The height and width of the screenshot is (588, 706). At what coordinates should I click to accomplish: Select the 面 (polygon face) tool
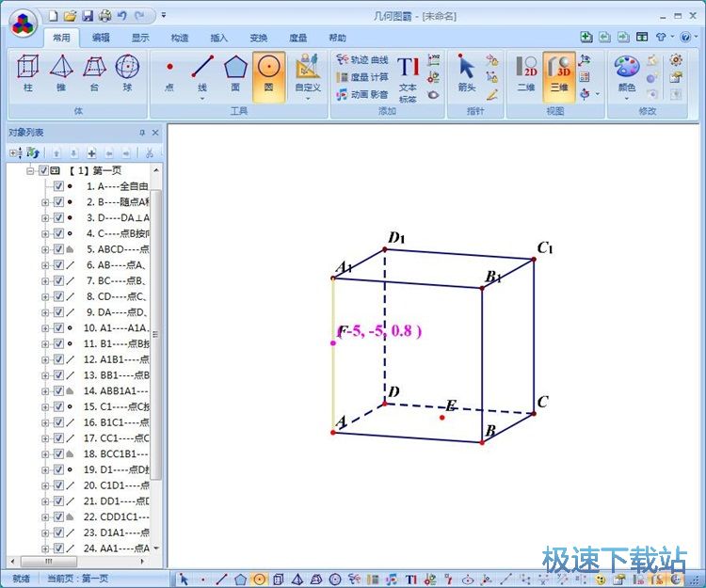click(235, 72)
